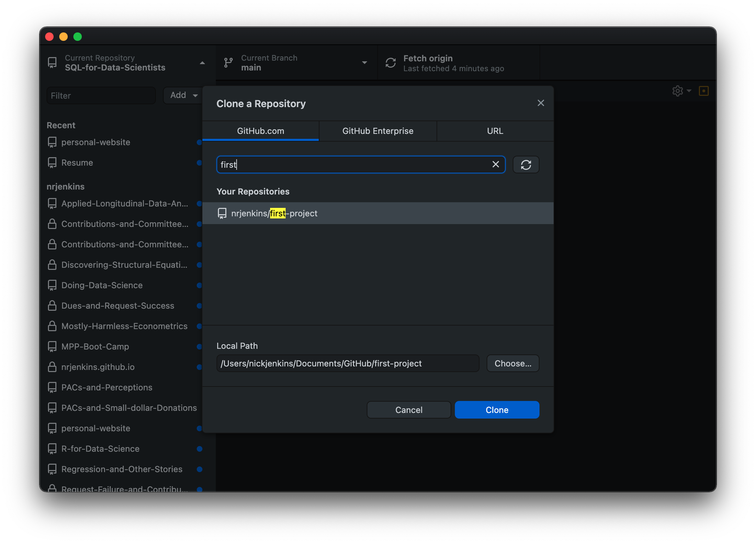Click the lock icon beside Mostly-Harmless-Econometrics
The height and width of the screenshot is (544, 756).
(52, 326)
